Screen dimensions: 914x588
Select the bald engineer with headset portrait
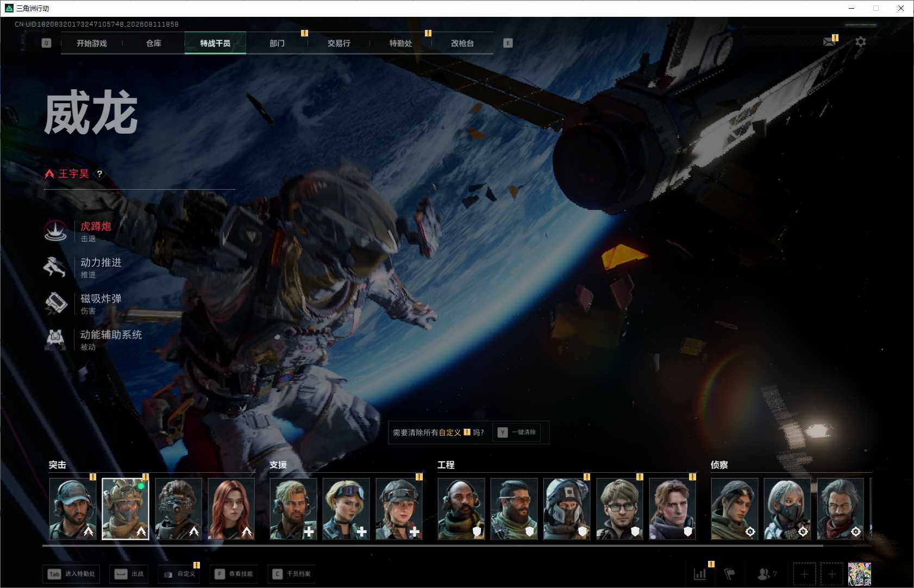[x=461, y=509]
